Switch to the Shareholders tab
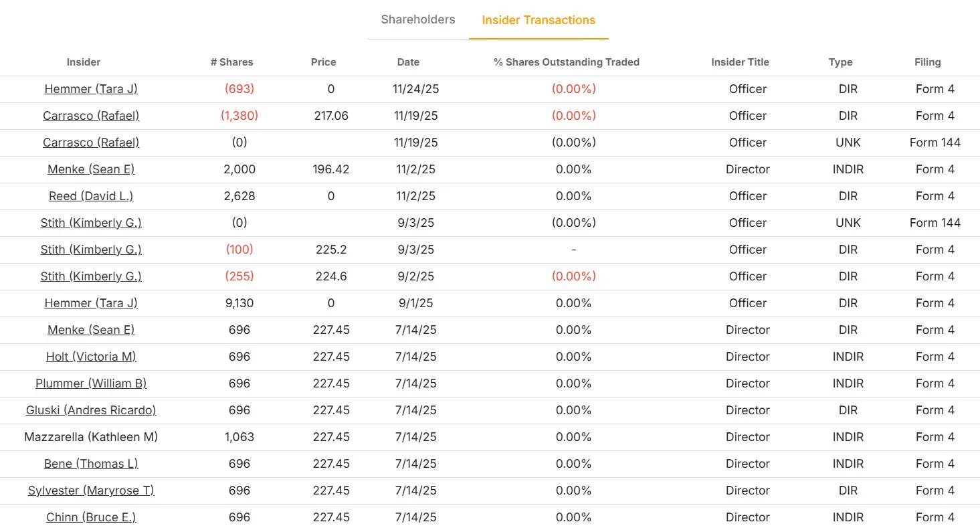Screen dimensions: 980x530 [417, 19]
